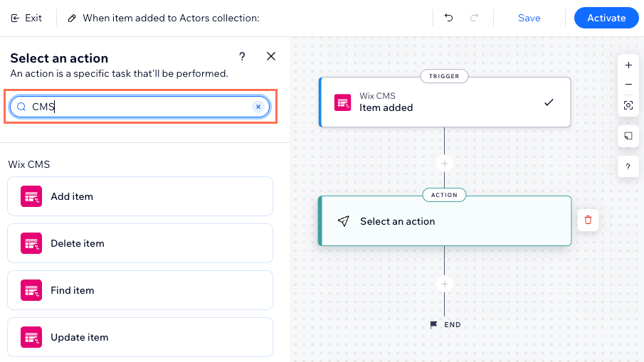Exit the automation builder
Viewport: 644px width, 362px height.
tap(26, 18)
